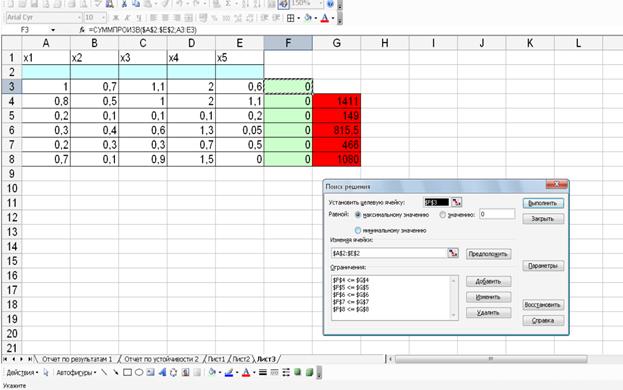Viewport: 623px width, 390px height.
Task: Click the Добавить constraint button
Action: tap(488, 281)
